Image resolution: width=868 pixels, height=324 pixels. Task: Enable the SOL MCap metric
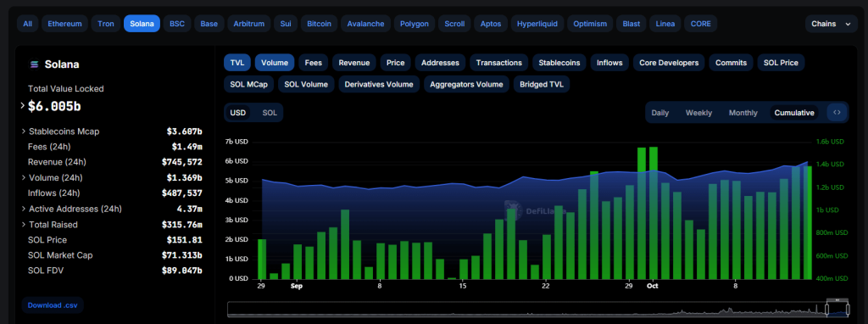pyautogui.click(x=248, y=84)
